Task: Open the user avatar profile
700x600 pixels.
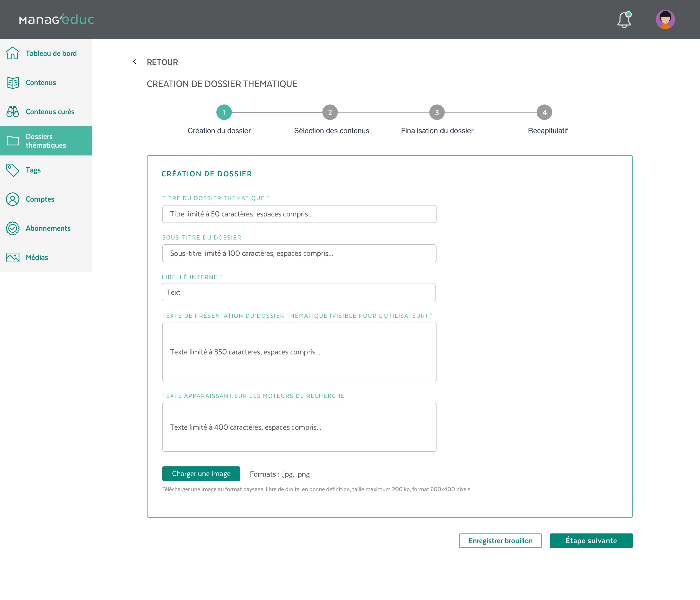Action: (x=665, y=19)
